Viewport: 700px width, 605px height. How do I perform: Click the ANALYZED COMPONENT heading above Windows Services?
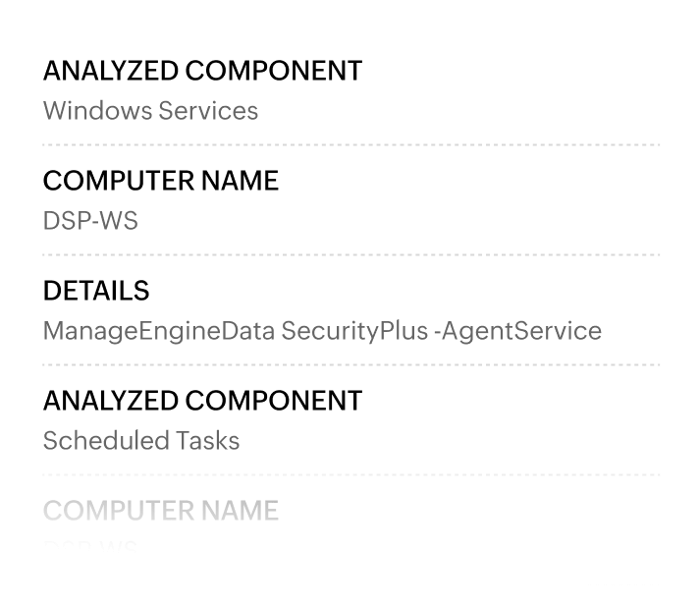tap(202, 71)
